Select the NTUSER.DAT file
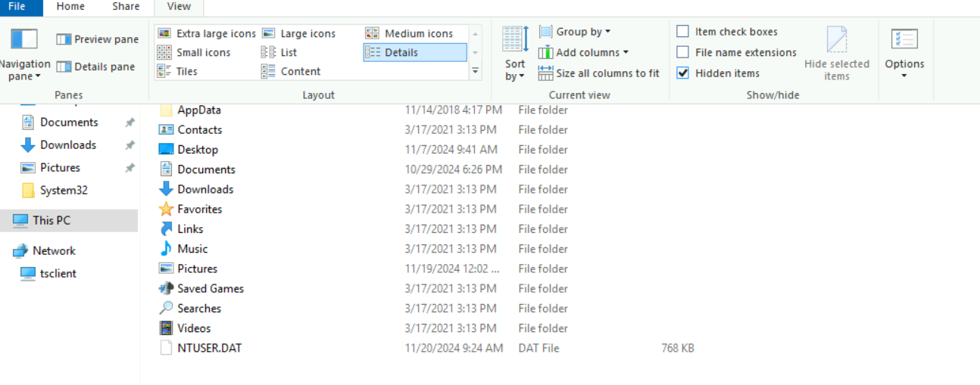 coord(209,348)
